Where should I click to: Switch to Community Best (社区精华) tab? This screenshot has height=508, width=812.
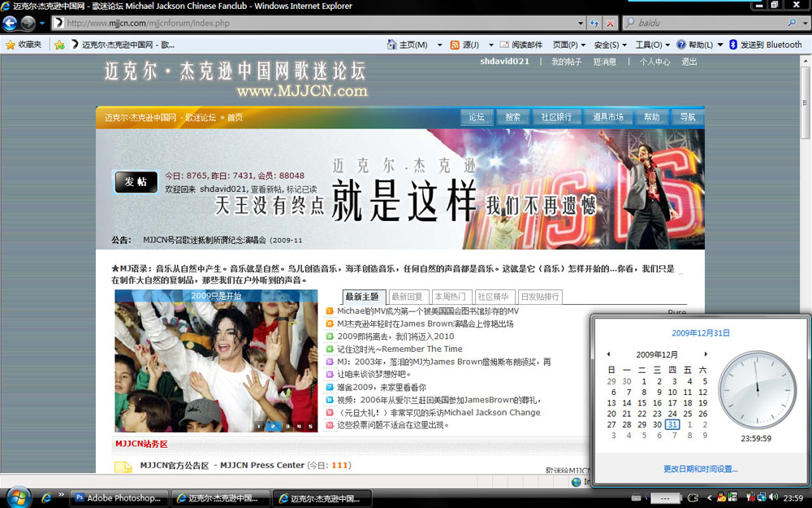click(x=493, y=297)
